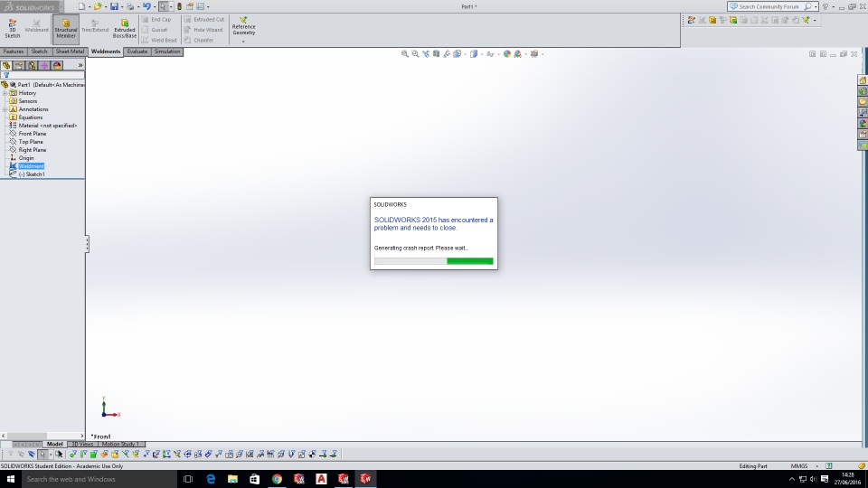Switch to the Evaluate tab
868x488 pixels.
coord(137,52)
